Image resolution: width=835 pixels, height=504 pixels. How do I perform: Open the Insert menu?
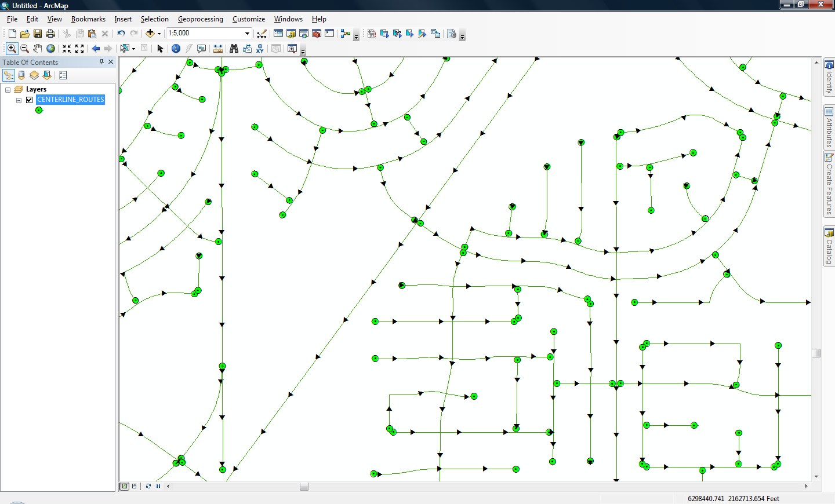pyautogui.click(x=123, y=19)
